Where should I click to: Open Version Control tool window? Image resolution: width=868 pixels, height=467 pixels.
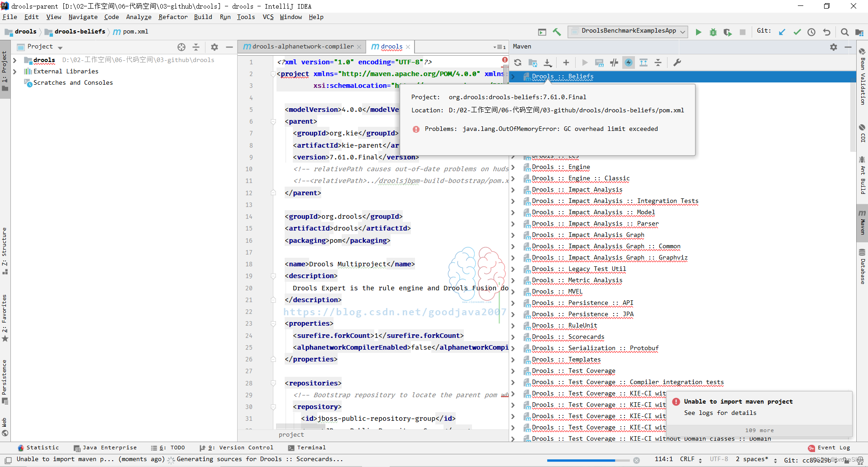[x=236, y=448]
